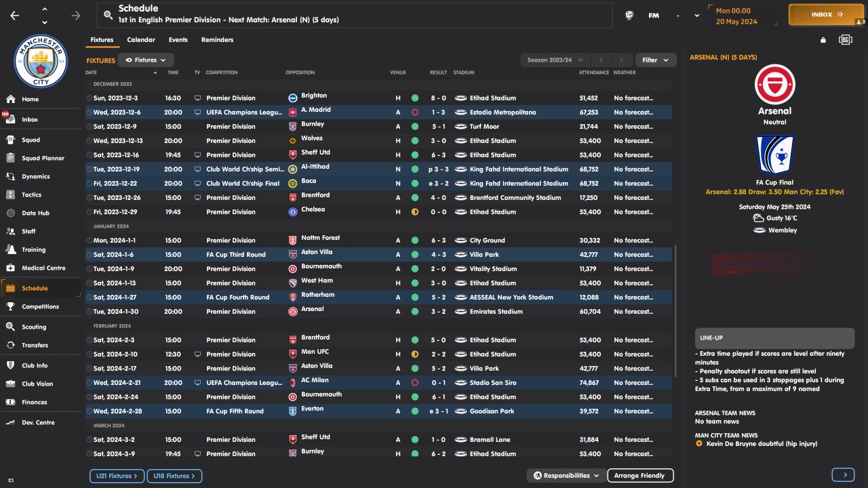The width and height of the screenshot is (868, 488).
Task: Click the Finances icon in sidebar
Action: [x=10, y=402]
